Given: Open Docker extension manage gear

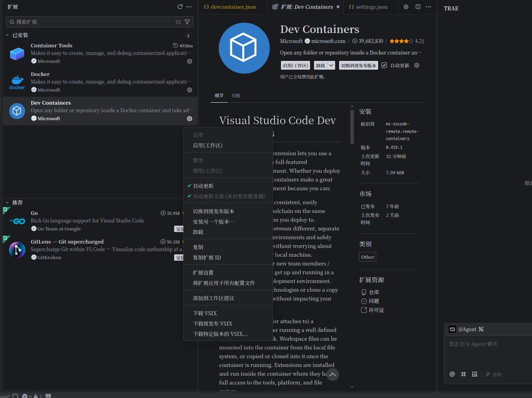Looking at the screenshot, I should coord(190,90).
